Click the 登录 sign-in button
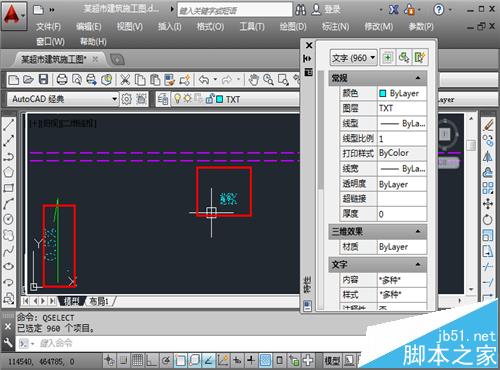This screenshot has width=500, height=370. (332, 10)
